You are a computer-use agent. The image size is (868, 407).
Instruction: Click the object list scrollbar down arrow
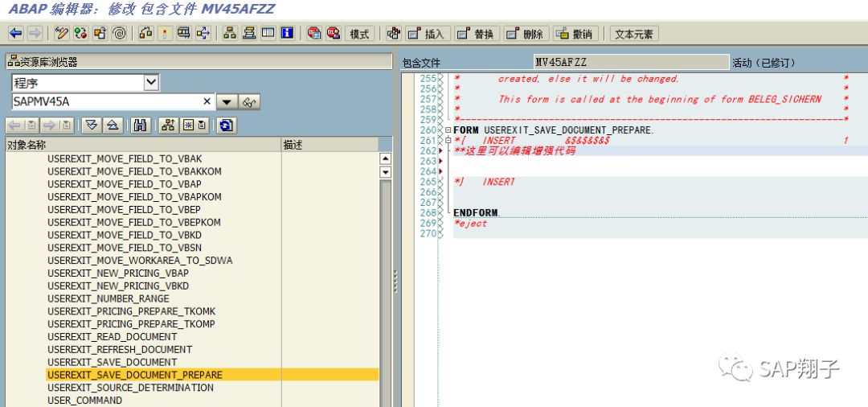tap(385, 172)
